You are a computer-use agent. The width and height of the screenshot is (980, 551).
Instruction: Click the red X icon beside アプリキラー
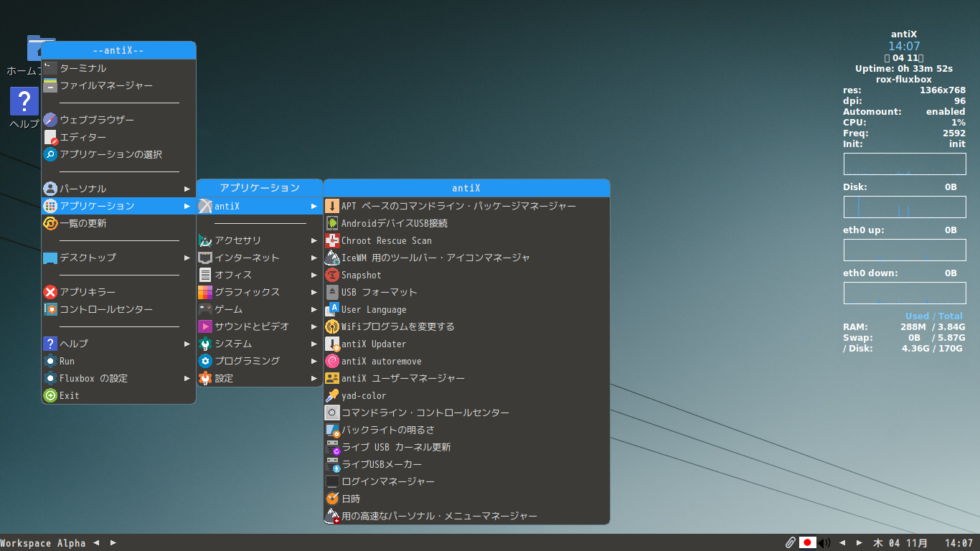(50, 292)
